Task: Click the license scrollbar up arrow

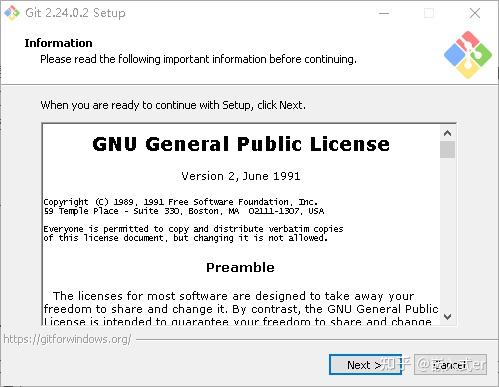Action: coord(447,133)
